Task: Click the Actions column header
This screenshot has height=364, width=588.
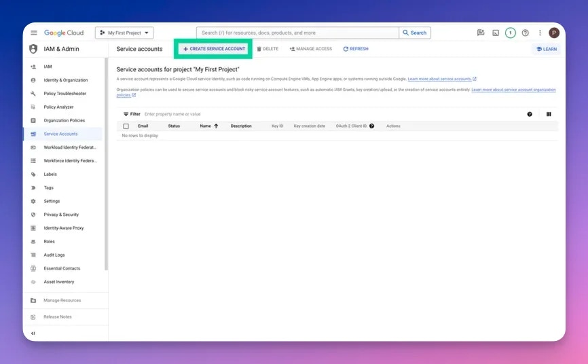Action: [393, 126]
